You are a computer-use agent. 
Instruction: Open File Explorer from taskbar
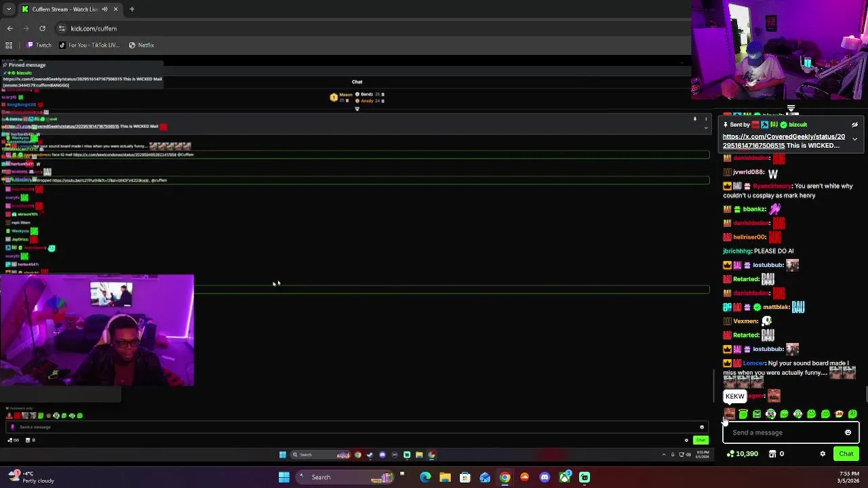click(x=445, y=477)
